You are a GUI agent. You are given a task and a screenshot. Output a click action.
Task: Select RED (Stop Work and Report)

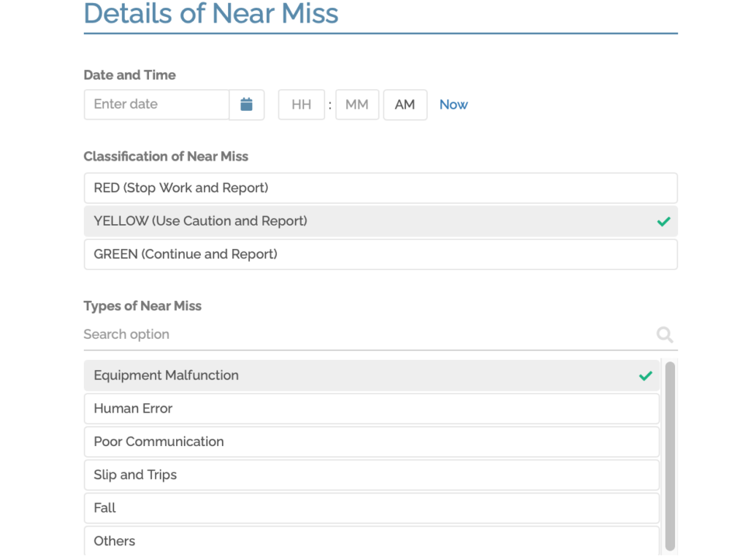pyautogui.click(x=381, y=188)
